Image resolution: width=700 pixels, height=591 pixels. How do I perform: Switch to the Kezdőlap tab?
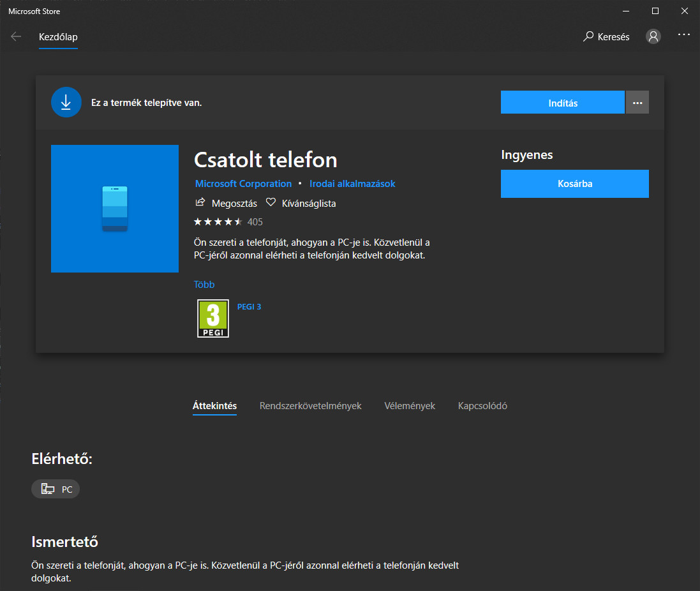point(58,37)
